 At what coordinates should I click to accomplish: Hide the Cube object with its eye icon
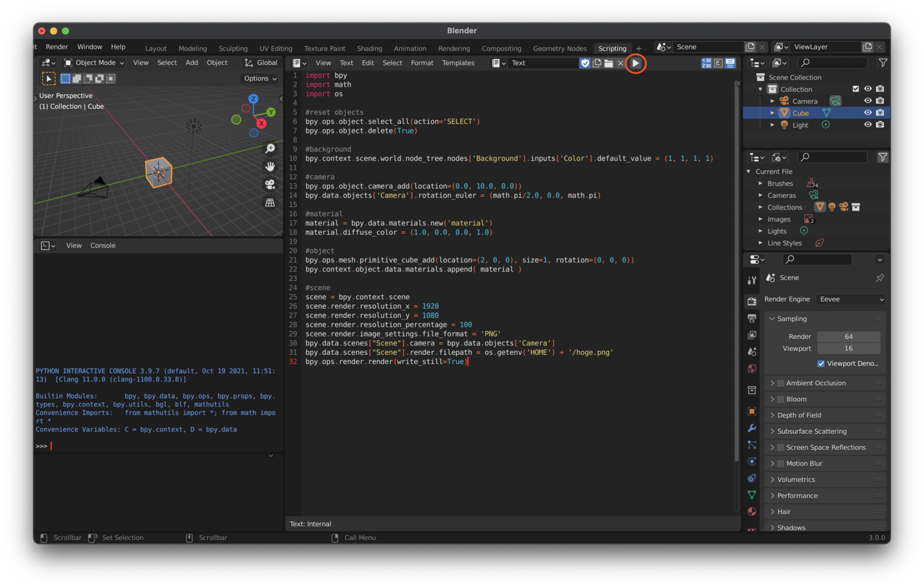tap(868, 113)
